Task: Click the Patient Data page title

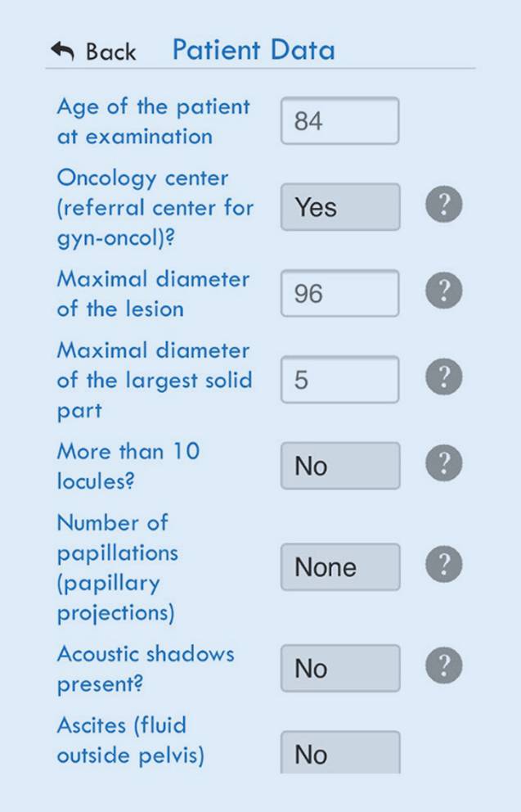Action: pyautogui.click(x=254, y=50)
